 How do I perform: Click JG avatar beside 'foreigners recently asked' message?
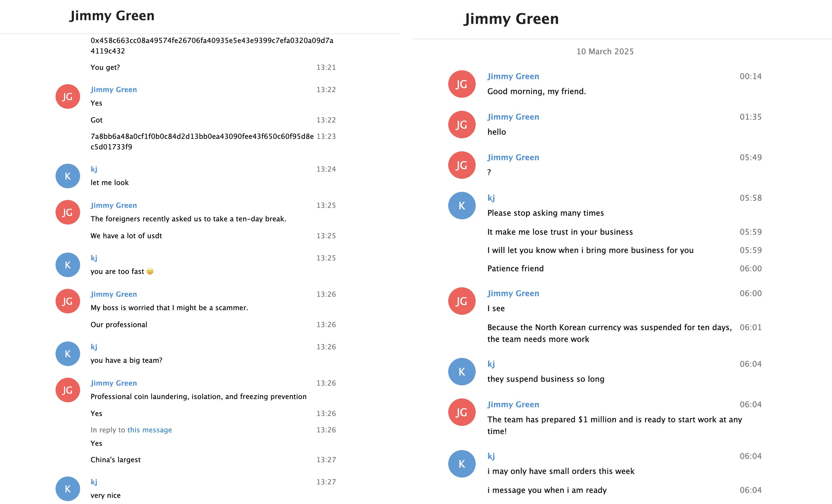point(68,212)
